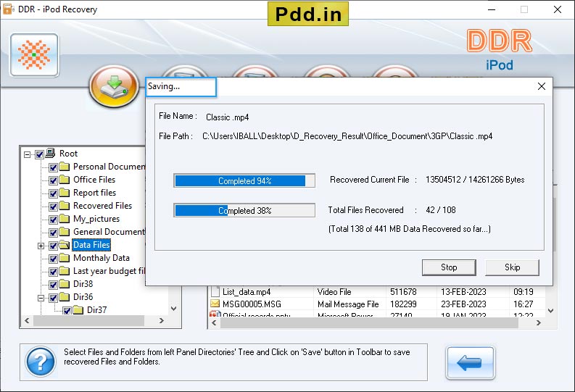Click the Video File type cell
This screenshot has height=392, width=575.
pyautogui.click(x=334, y=292)
